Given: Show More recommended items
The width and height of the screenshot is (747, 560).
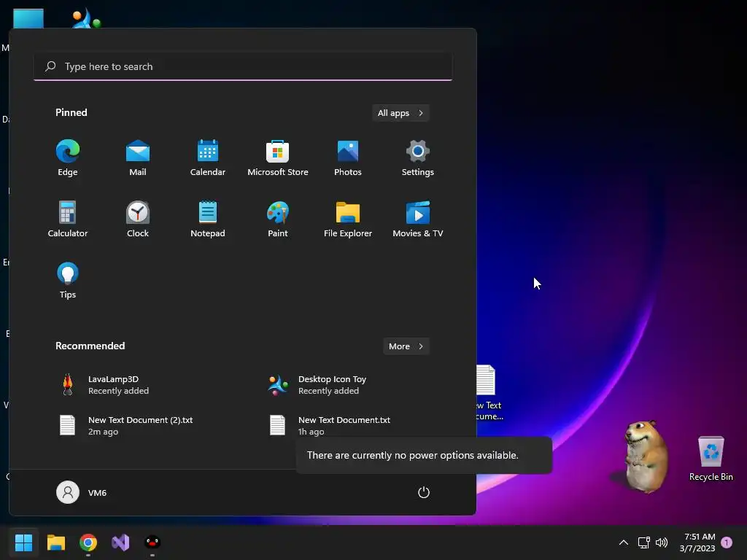Looking at the screenshot, I should [x=406, y=346].
